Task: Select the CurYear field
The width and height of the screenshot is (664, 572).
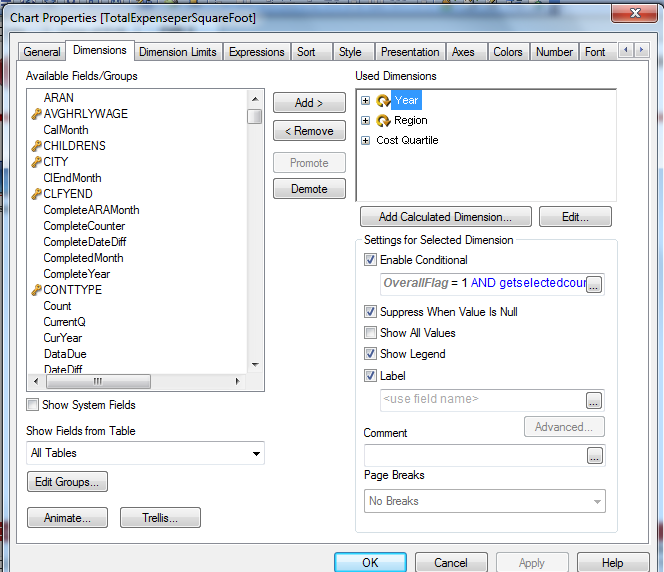Action: [63, 338]
